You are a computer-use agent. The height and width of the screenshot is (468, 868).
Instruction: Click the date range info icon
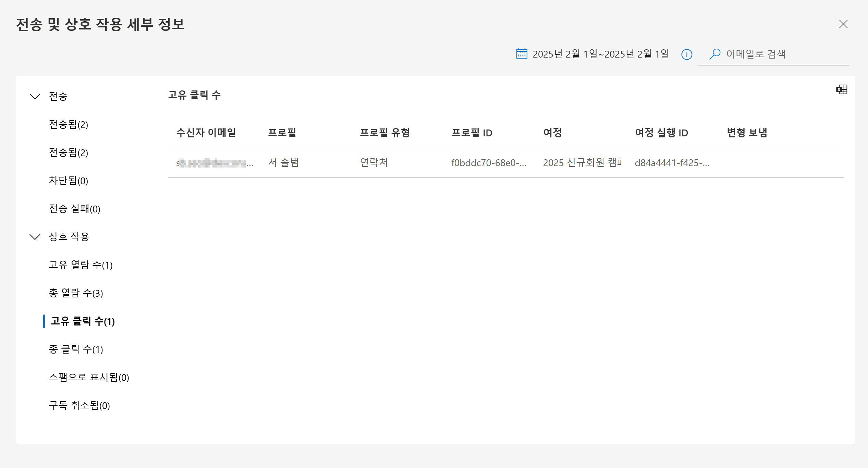(x=686, y=54)
